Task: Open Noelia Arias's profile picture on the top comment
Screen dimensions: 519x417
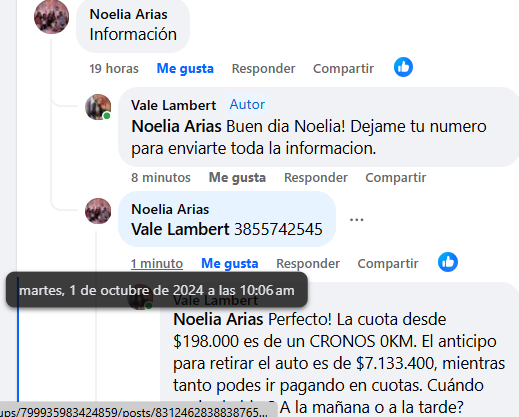Action: (51, 17)
